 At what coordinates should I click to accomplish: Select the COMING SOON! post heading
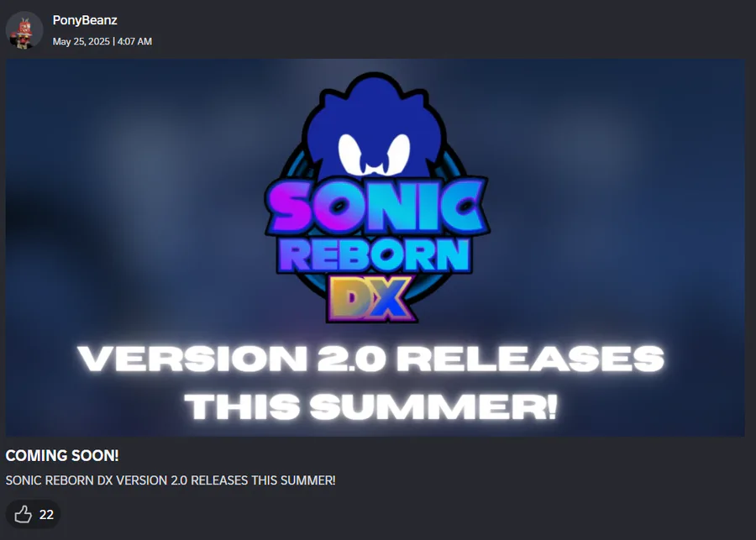(x=62, y=456)
